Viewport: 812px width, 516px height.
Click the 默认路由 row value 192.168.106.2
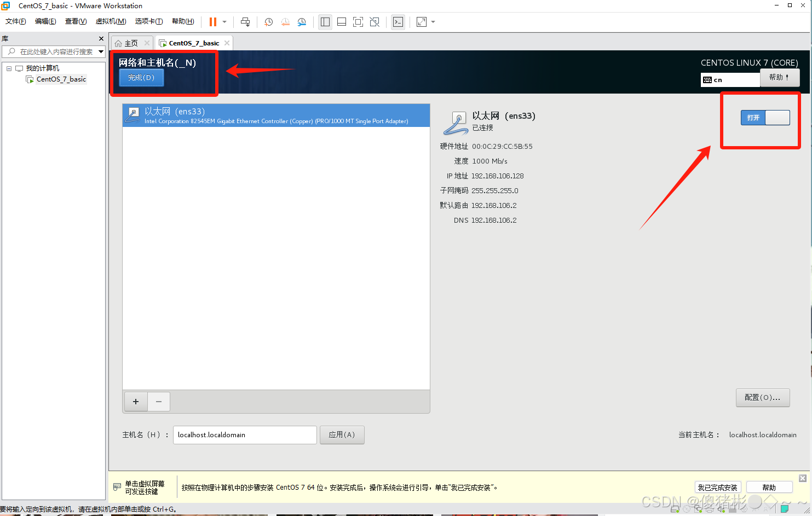pos(494,206)
